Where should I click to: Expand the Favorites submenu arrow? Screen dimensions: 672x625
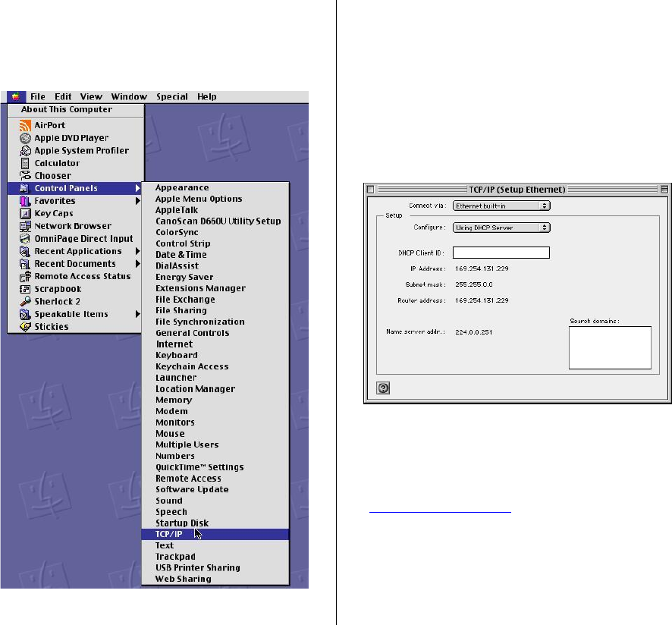point(137,200)
